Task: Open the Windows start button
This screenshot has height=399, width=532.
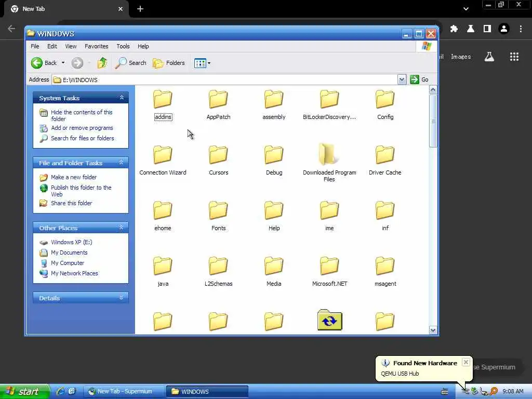Action: 25,391
